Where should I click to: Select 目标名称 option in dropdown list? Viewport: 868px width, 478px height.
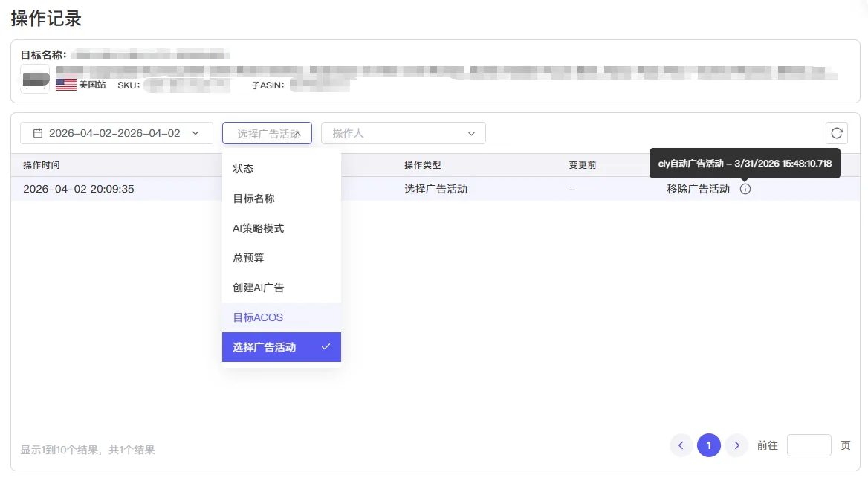tap(281, 198)
